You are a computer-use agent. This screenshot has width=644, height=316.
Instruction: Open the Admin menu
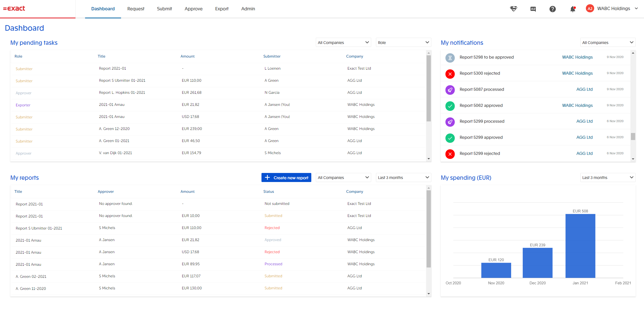pos(248,9)
